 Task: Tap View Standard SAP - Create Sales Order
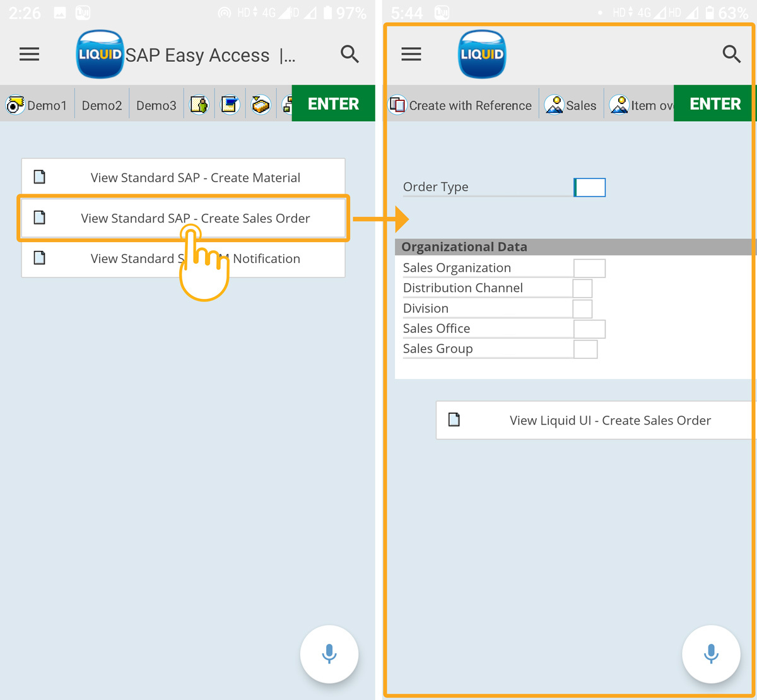[183, 218]
